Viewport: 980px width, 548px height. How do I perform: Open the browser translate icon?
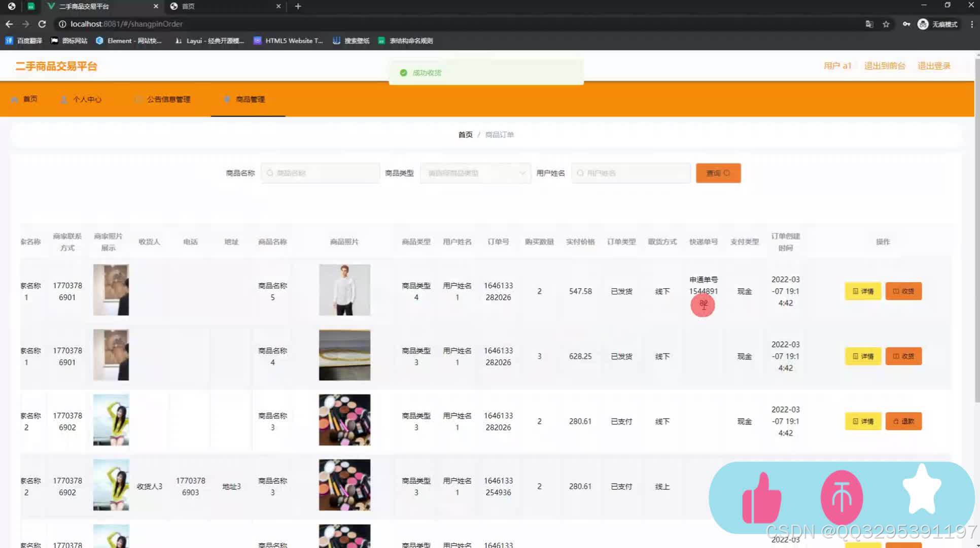[869, 24]
